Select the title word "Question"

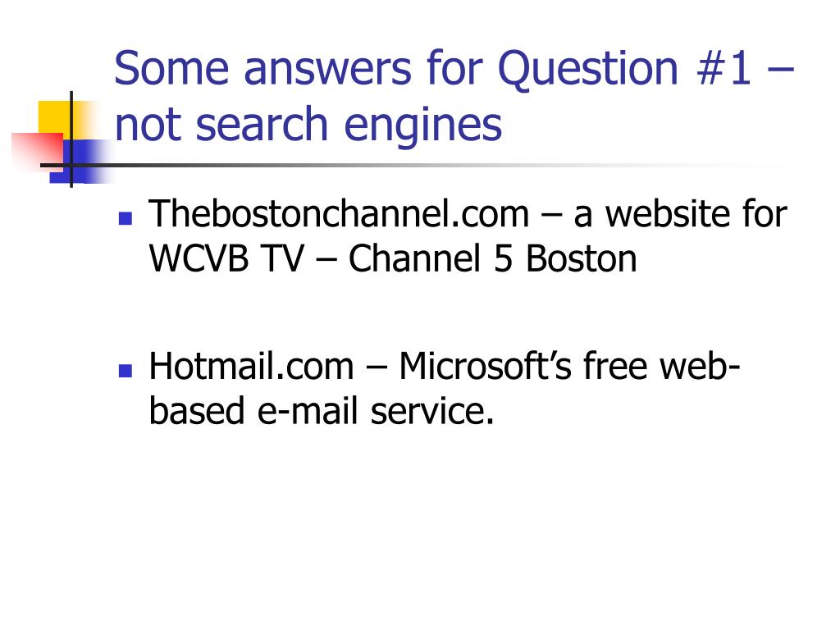(x=588, y=70)
